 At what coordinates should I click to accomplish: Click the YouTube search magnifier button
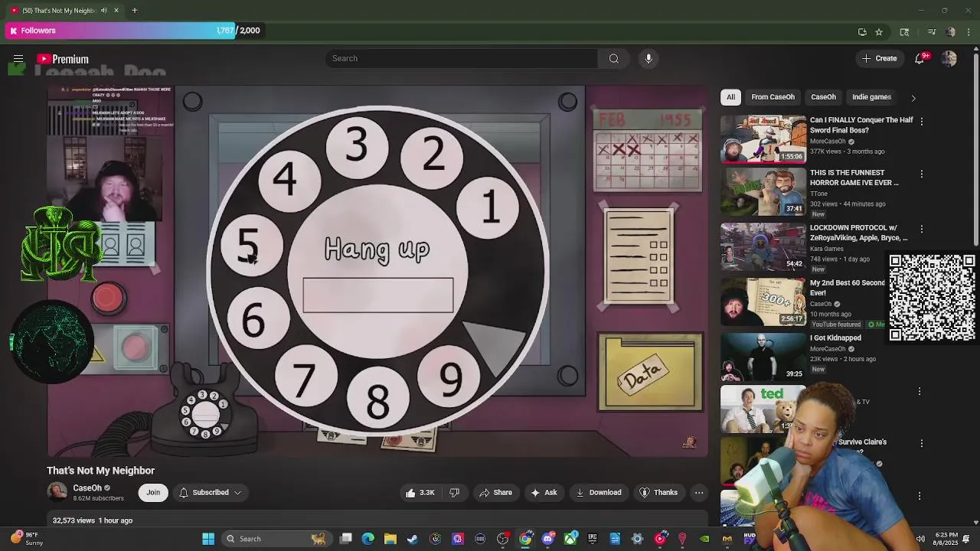coord(614,58)
